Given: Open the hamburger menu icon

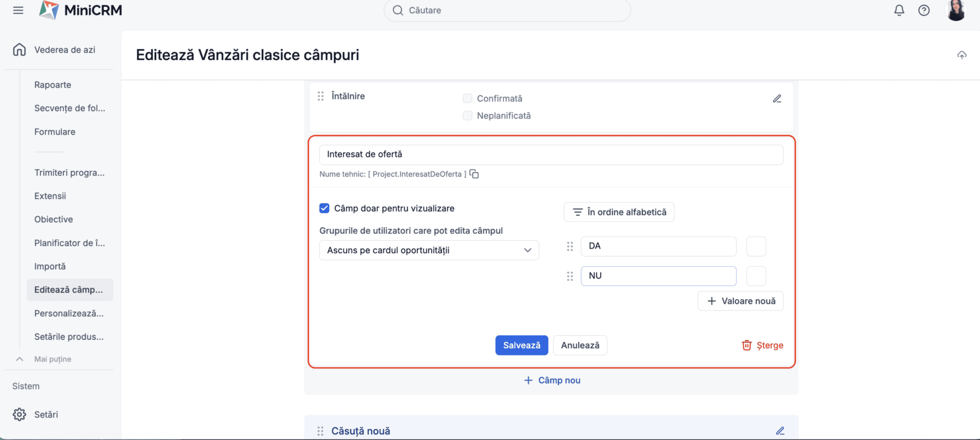Looking at the screenshot, I should pyautogui.click(x=18, y=10).
